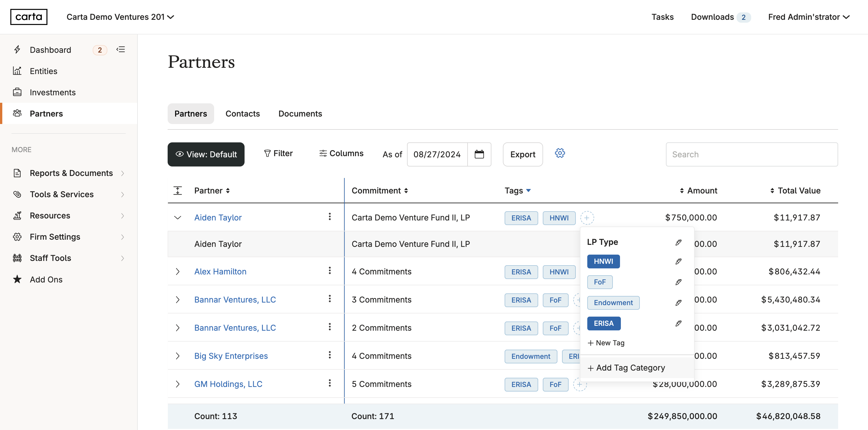Add tag plus icon for Aiden Taylor
This screenshot has width=868, height=430.
[x=587, y=218]
